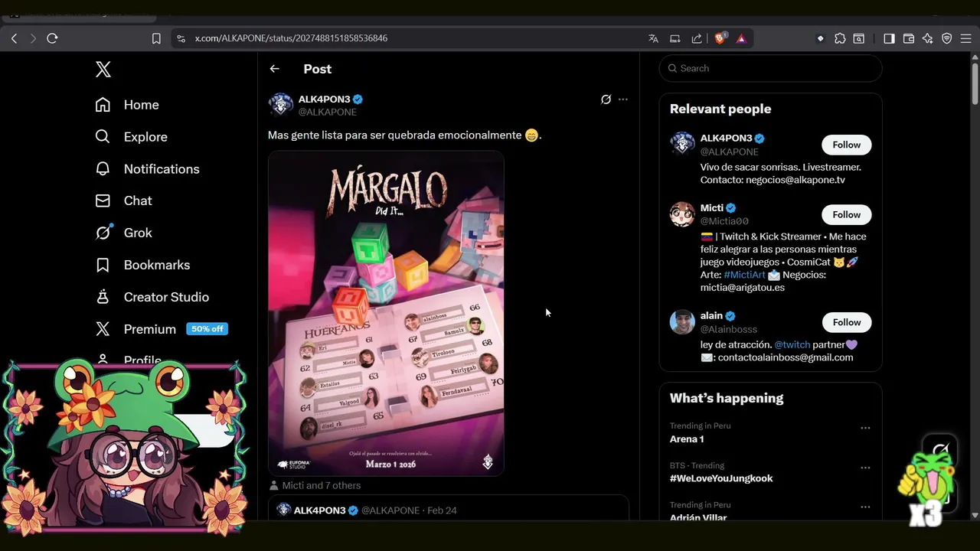Open Notifications in X sidebar
The height and width of the screenshot is (551, 980).
(x=147, y=169)
